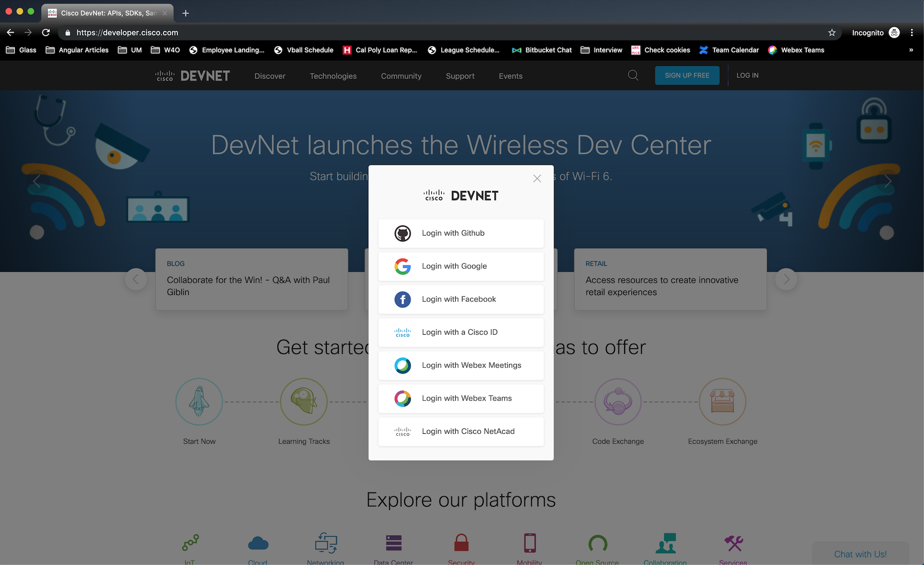
Task: Open the Team Calendar bookmark
Action: (x=729, y=50)
